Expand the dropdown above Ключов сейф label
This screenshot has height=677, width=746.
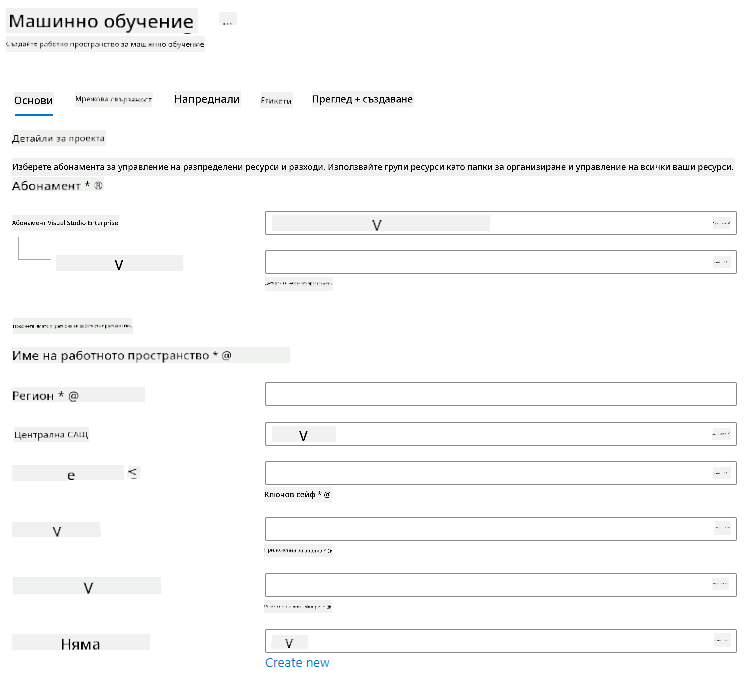pos(501,473)
